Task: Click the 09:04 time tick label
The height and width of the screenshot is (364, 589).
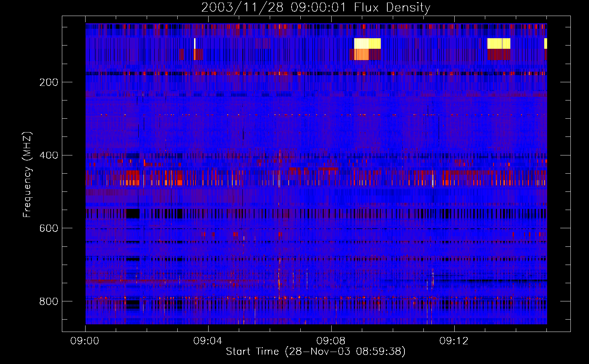Action: tap(208, 341)
